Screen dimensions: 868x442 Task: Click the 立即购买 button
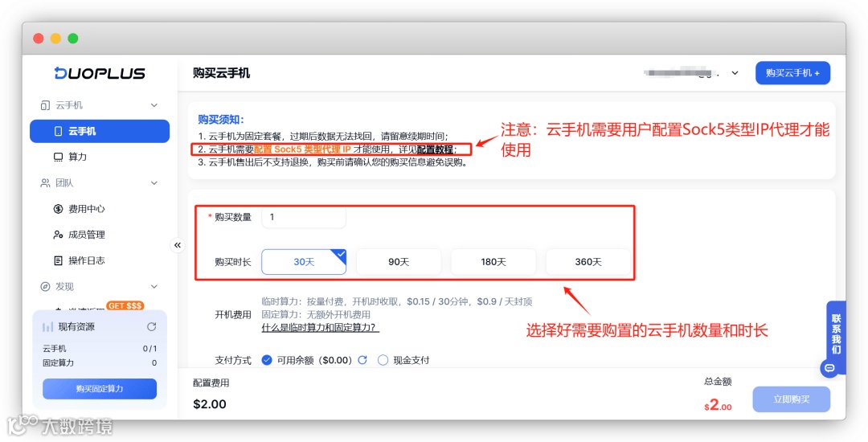coord(792,399)
